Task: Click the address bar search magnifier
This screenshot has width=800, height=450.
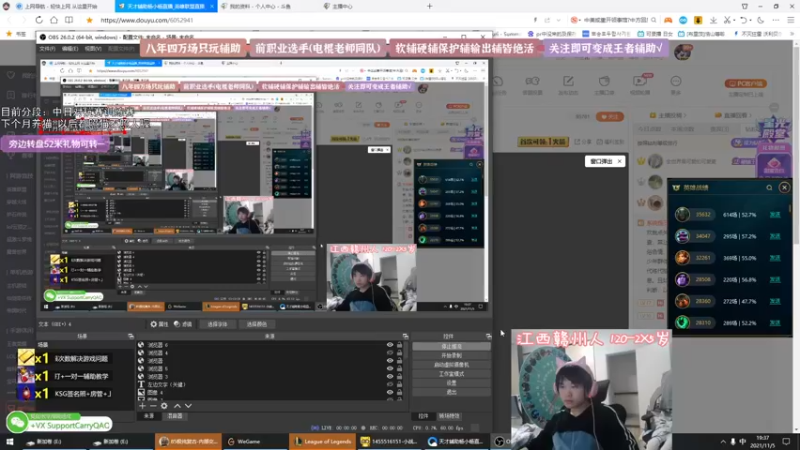Action: [654, 20]
